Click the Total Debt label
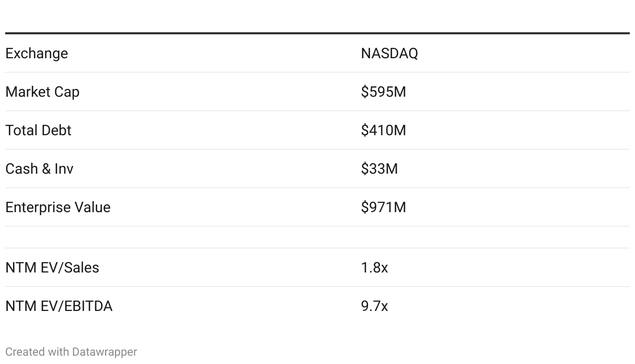Screen dimensions: 635x364 click(x=38, y=131)
